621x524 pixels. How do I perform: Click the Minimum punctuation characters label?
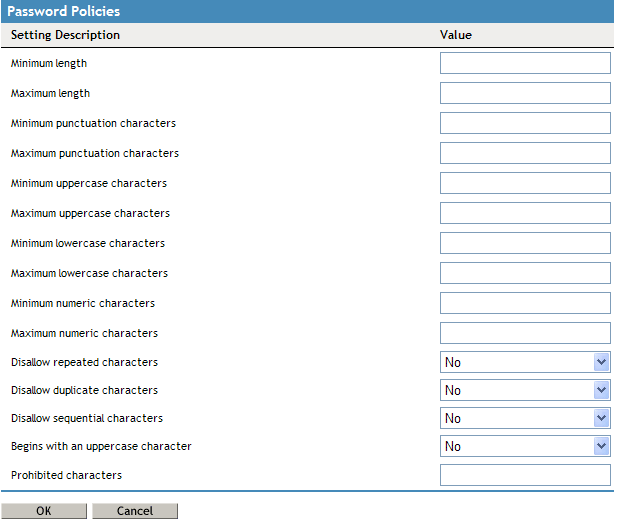93,124
